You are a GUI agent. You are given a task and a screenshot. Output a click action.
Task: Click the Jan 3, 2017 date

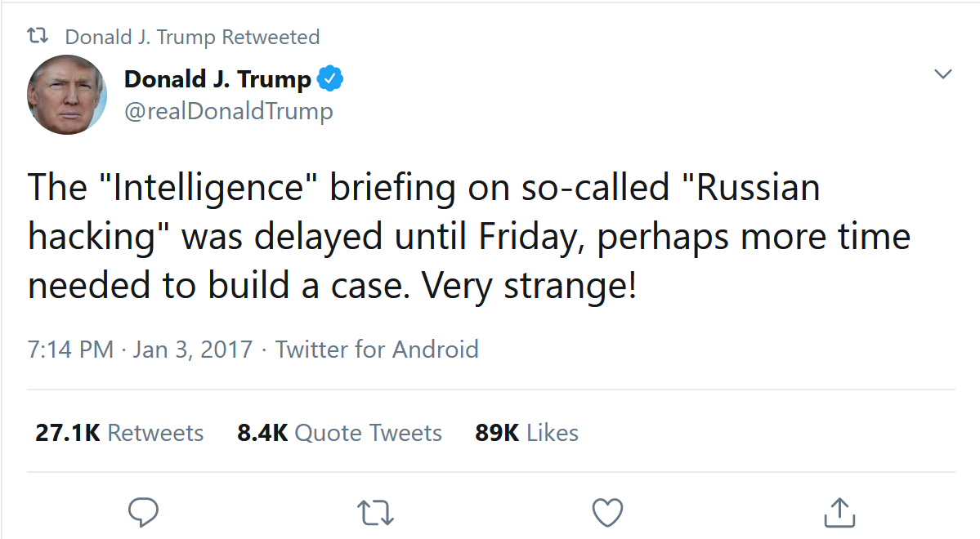coord(193,350)
